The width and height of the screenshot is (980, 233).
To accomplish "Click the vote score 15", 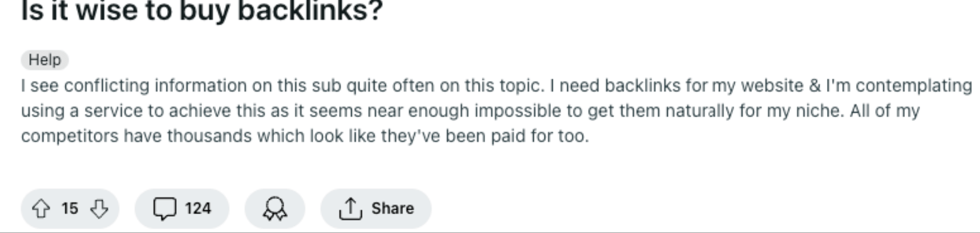I will 70,208.
